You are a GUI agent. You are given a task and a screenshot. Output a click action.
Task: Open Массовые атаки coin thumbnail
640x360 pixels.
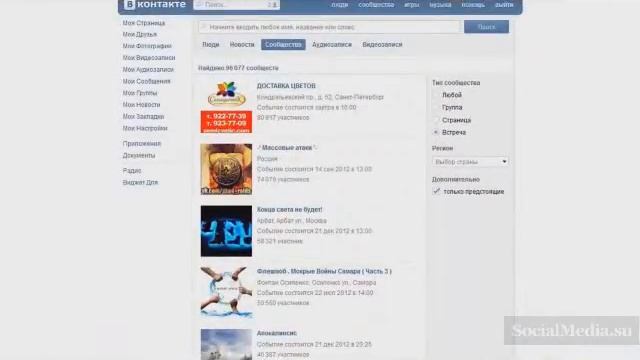(226, 169)
